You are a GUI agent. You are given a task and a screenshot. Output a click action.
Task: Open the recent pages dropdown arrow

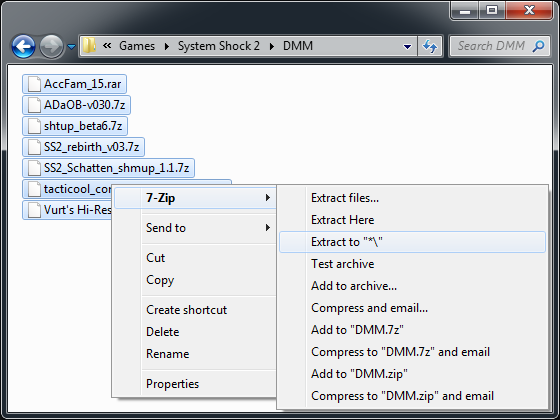click(x=71, y=46)
